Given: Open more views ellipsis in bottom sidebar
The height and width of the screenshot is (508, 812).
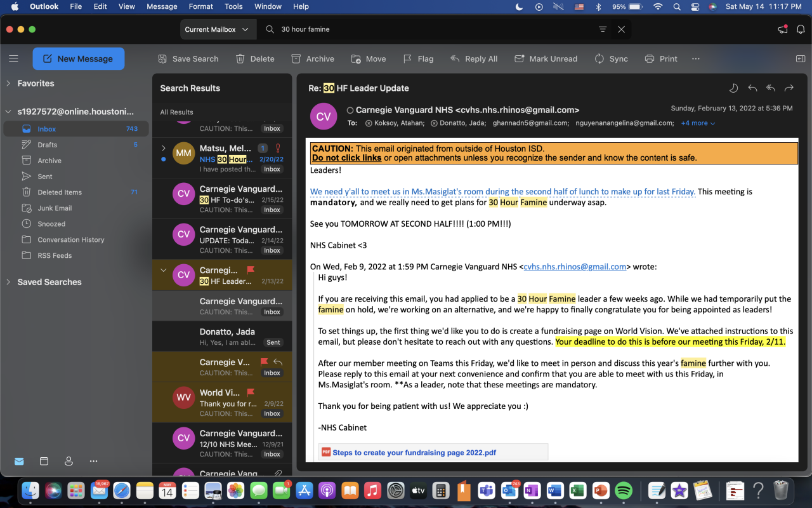Looking at the screenshot, I should pos(93,461).
